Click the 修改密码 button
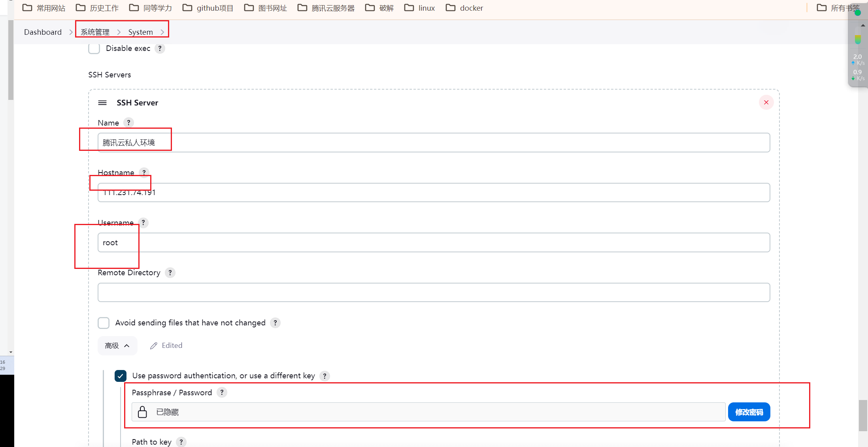 749,412
